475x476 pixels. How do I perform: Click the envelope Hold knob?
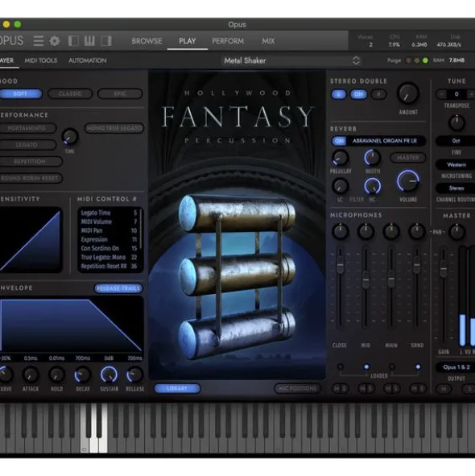click(x=56, y=375)
